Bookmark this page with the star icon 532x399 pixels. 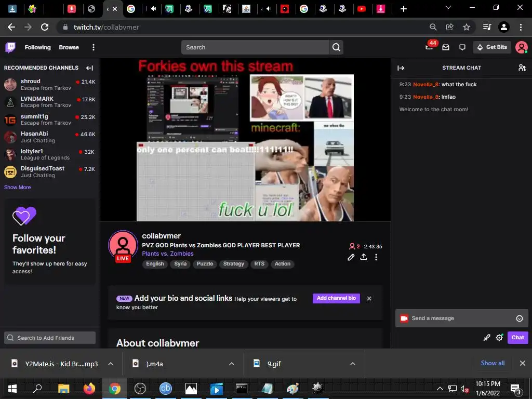pyautogui.click(x=467, y=27)
